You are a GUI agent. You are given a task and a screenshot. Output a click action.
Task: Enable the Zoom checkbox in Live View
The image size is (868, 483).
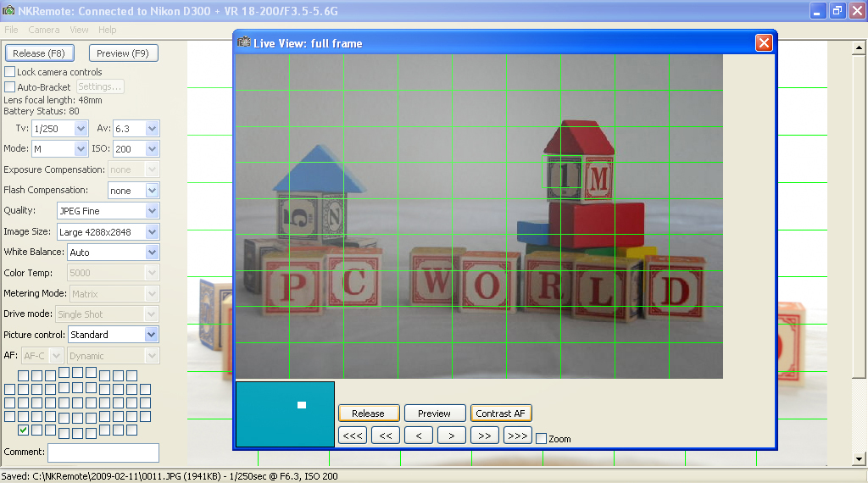pos(542,439)
